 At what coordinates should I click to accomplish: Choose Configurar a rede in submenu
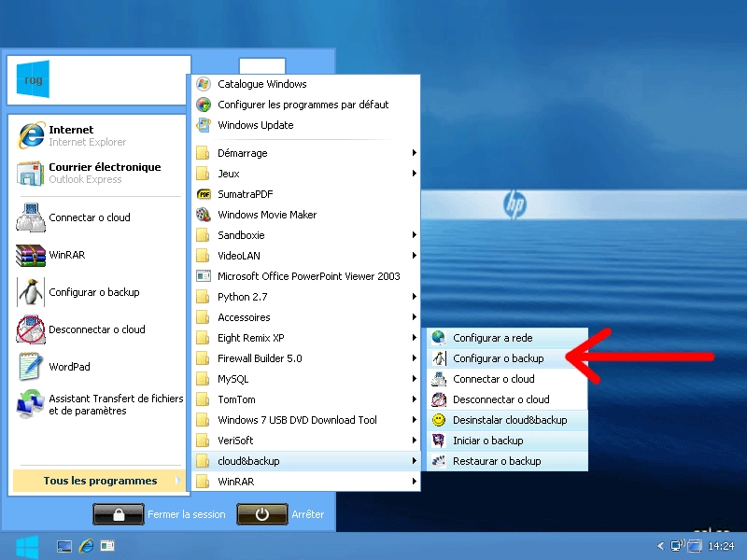point(507,338)
